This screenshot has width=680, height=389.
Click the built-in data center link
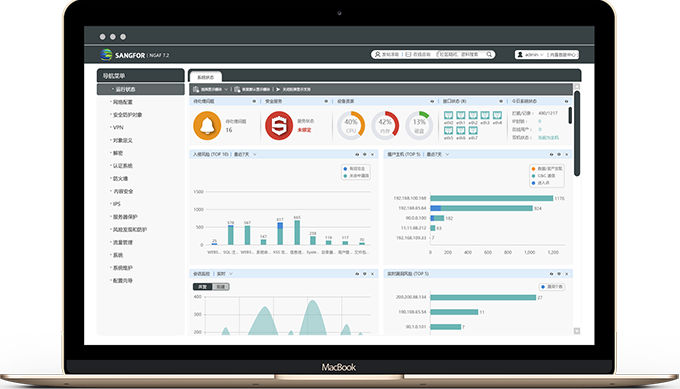(x=562, y=55)
